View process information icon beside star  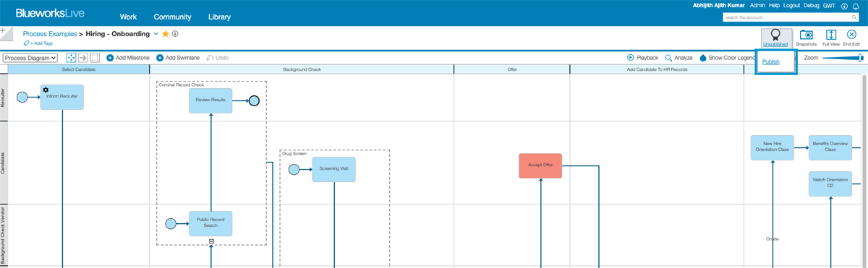pyautogui.click(x=175, y=33)
